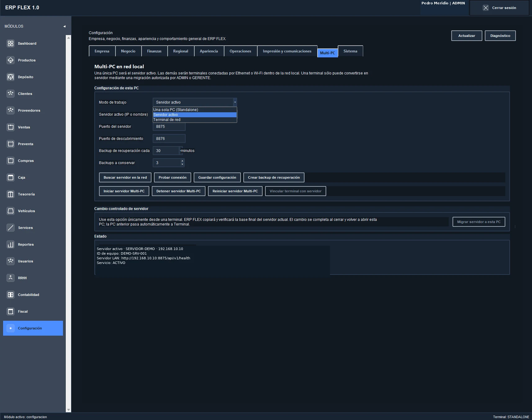Click Reiniciar servidor Multi-PC
532x420 pixels.
(x=235, y=191)
